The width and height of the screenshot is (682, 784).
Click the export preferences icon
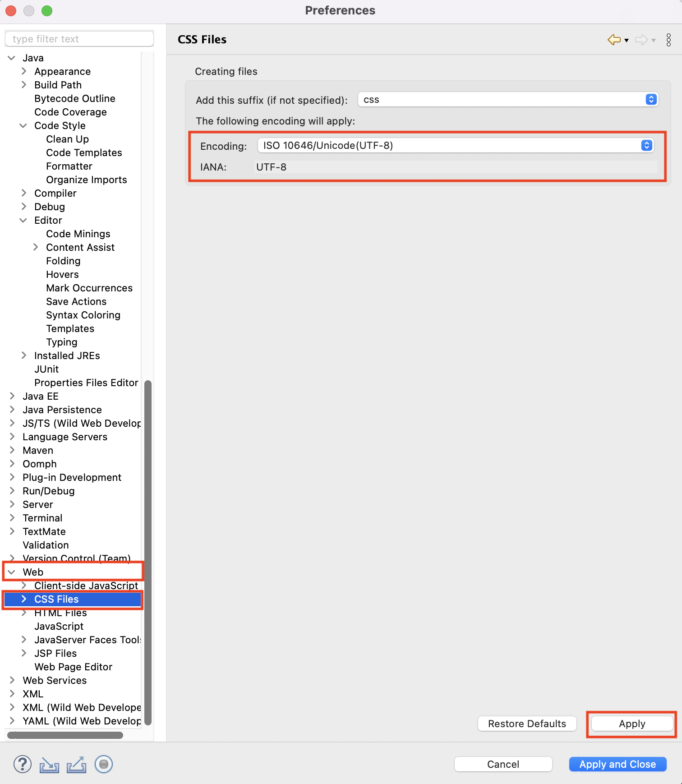coord(77,765)
